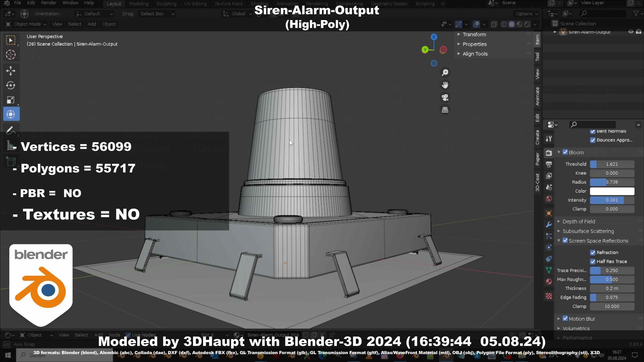The width and height of the screenshot is (644, 362).
Task: Switch perspective/orthographic with the grid icon
Action: click(x=445, y=110)
